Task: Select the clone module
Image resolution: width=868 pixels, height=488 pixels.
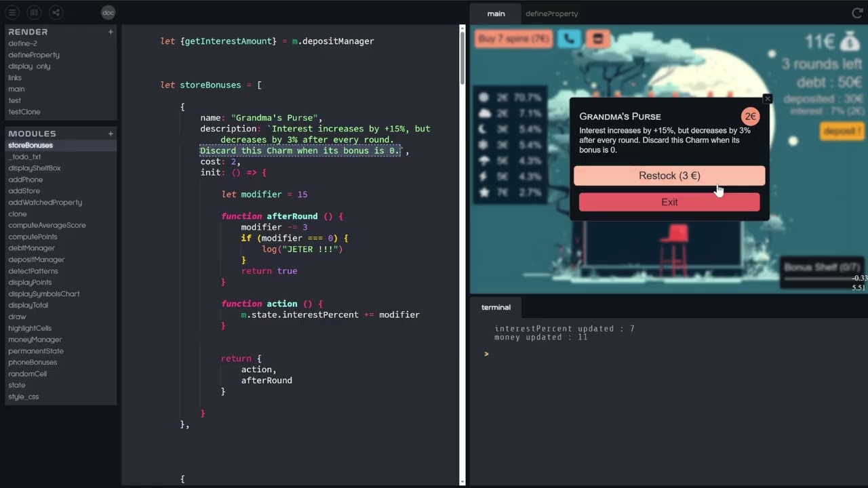Action: click(x=18, y=213)
